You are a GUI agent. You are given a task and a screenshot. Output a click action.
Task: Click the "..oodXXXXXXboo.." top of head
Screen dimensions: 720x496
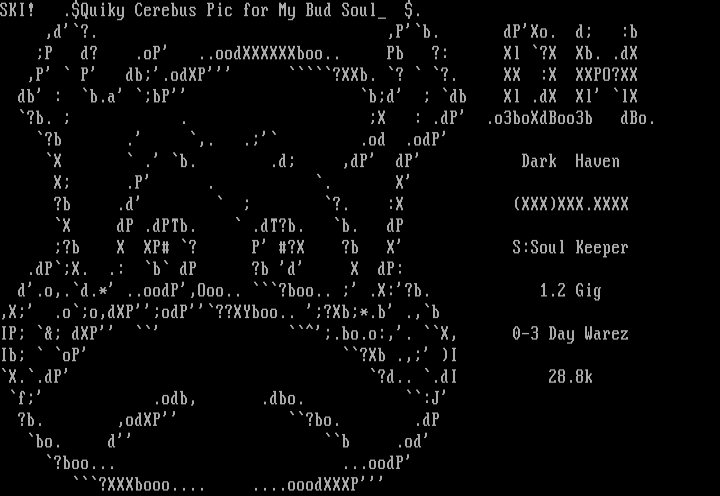tap(270, 54)
